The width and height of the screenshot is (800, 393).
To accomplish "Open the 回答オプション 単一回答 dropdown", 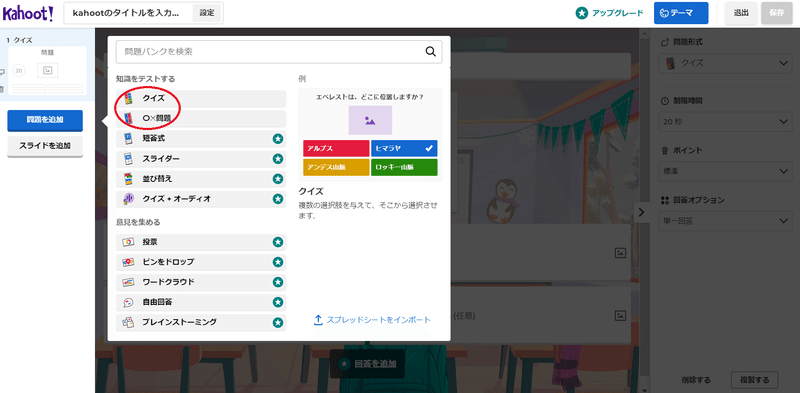I will click(725, 220).
